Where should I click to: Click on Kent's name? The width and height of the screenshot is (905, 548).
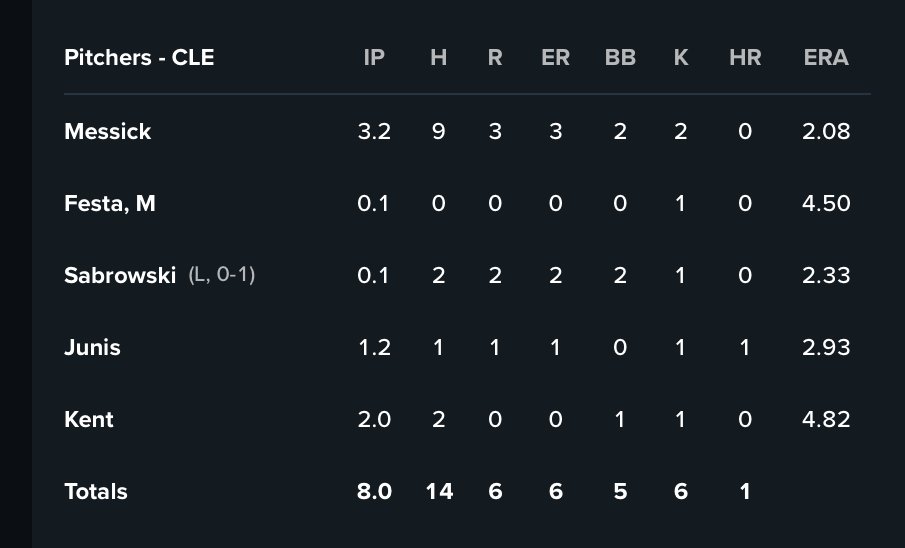coord(89,419)
